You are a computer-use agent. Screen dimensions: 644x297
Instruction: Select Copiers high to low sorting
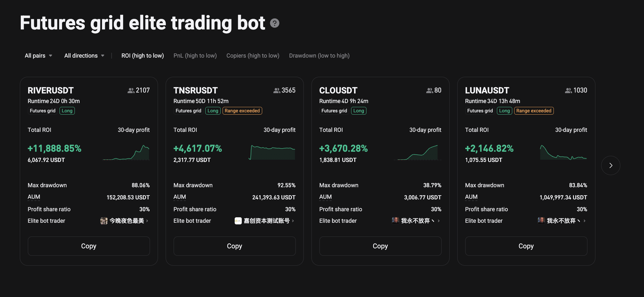(253, 55)
